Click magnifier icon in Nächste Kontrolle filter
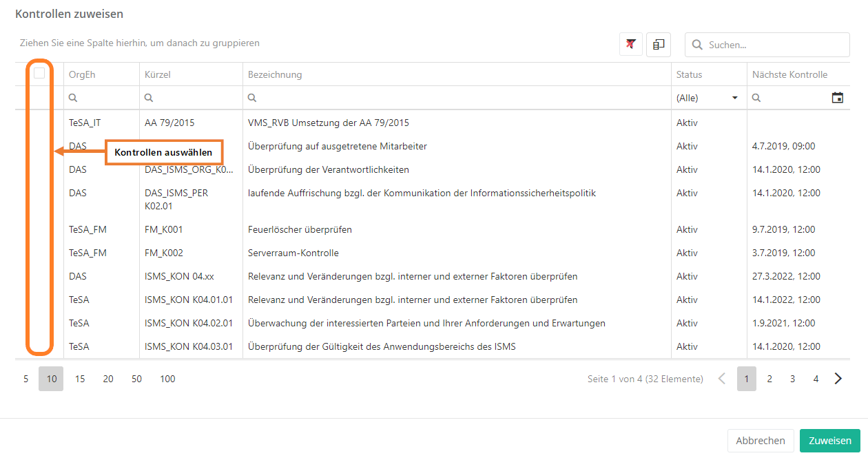Screen dimensions: 868x460 [x=756, y=98]
